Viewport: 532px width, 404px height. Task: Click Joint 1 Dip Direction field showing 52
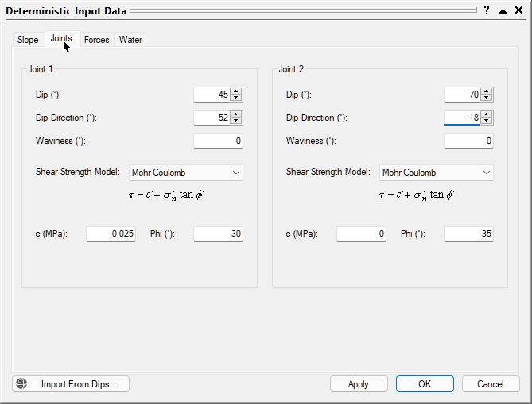click(212, 118)
